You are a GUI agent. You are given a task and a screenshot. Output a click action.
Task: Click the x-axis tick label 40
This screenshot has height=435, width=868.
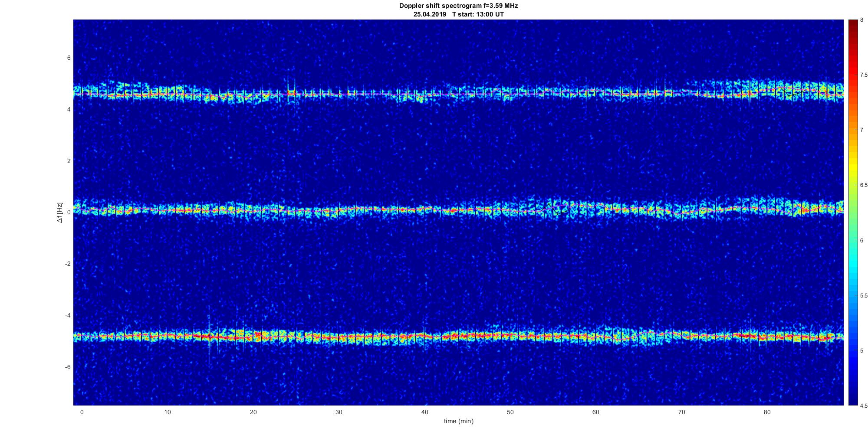(424, 412)
